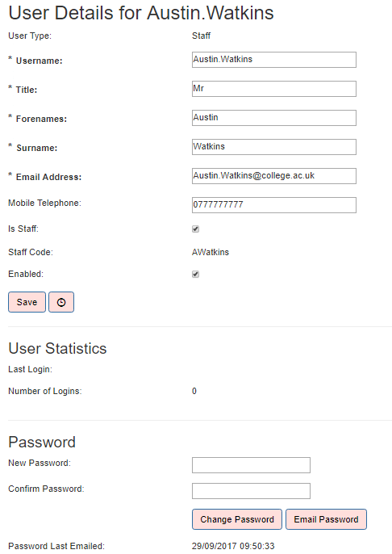The image size is (392, 554).
Task: Toggle the Is Staff checkbox
Action: [195, 229]
